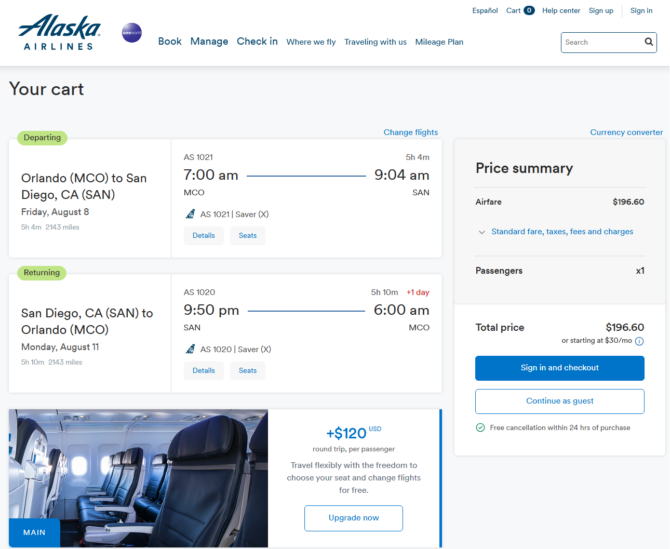Click Upgrade now button
Viewport: 670px width, 549px height.
(x=353, y=518)
